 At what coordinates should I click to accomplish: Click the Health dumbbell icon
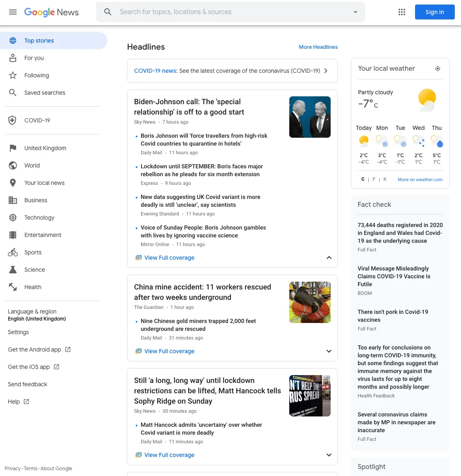coord(13,287)
